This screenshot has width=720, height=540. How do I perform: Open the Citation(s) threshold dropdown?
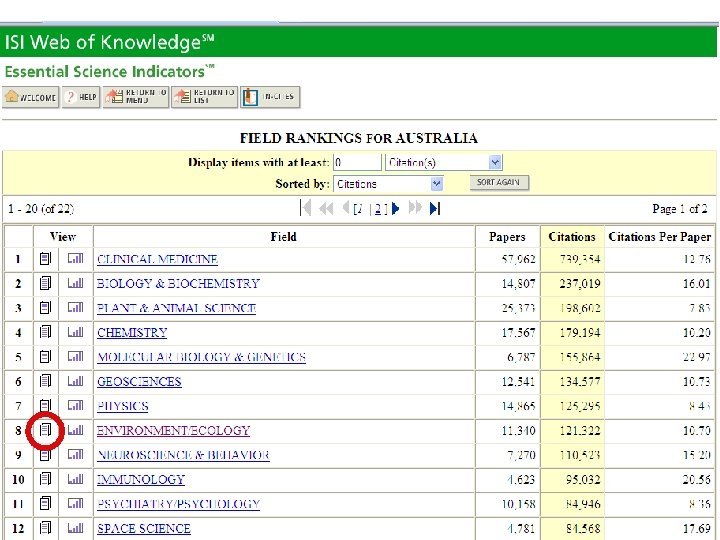(444, 163)
